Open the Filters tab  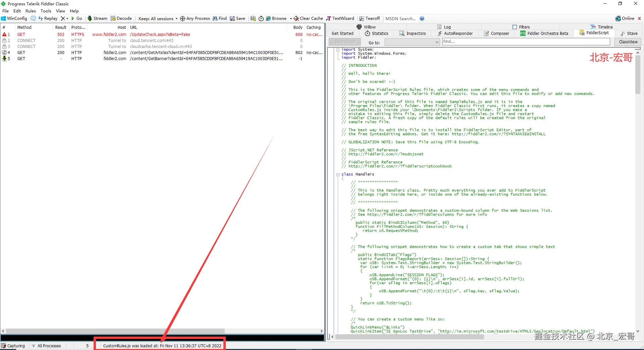[x=521, y=27]
